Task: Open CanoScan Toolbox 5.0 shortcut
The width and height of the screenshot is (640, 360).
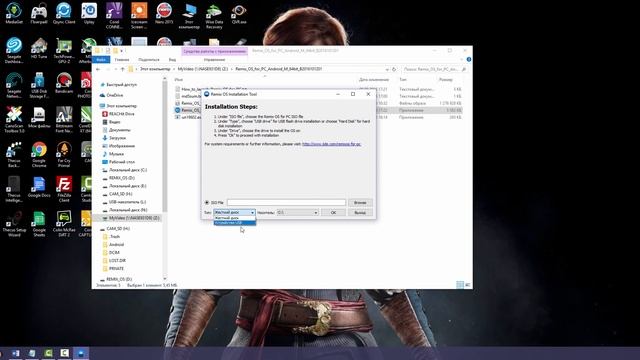Action: point(14,120)
